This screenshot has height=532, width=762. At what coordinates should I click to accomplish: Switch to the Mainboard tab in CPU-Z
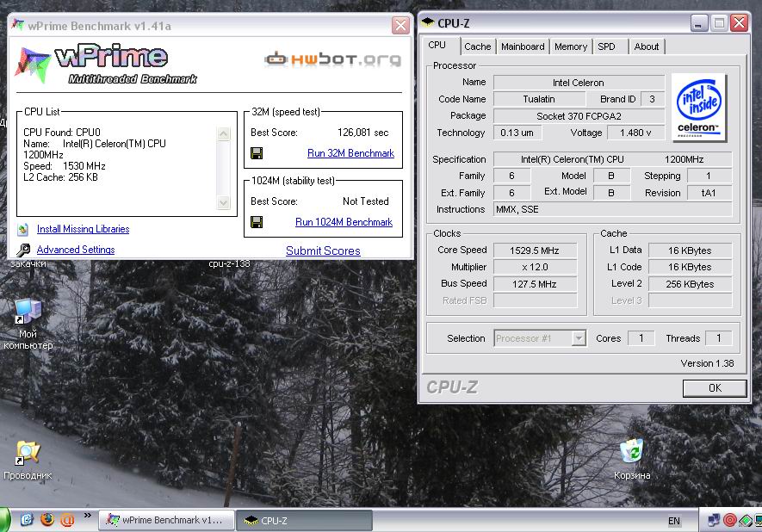coord(523,46)
